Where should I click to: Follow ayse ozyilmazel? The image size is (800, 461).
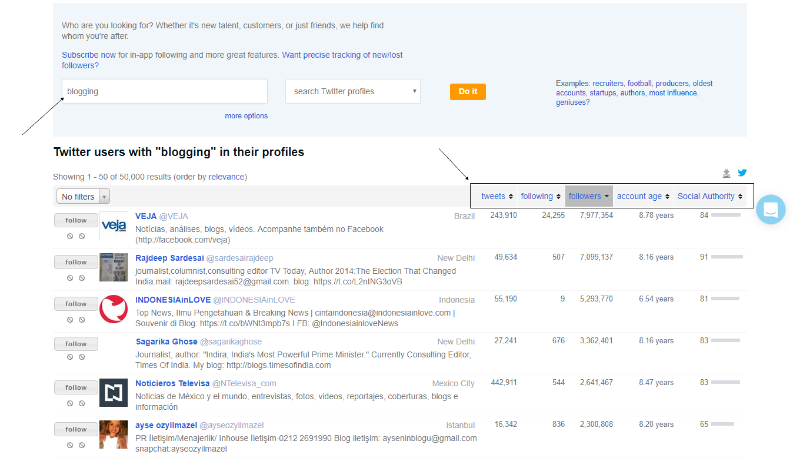(x=76, y=429)
